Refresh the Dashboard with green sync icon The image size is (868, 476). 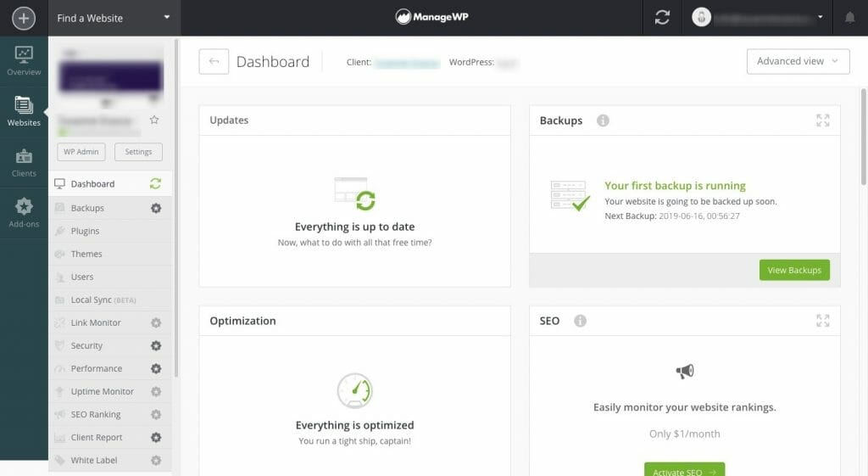pyautogui.click(x=156, y=183)
